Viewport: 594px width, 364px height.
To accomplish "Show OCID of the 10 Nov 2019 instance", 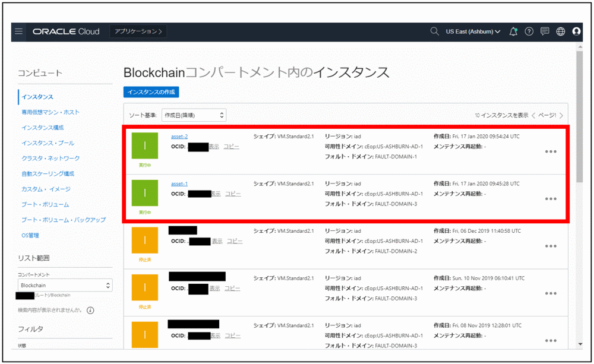I will (x=215, y=289).
